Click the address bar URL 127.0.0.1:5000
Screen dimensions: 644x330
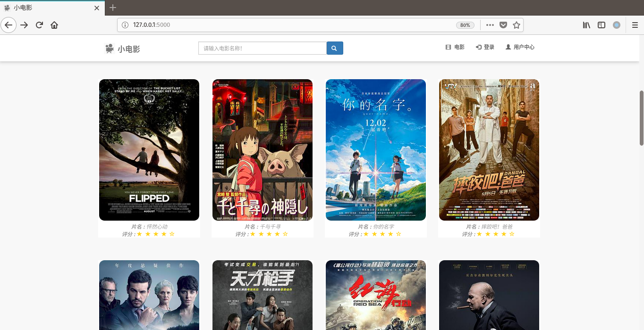[x=152, y=25]
